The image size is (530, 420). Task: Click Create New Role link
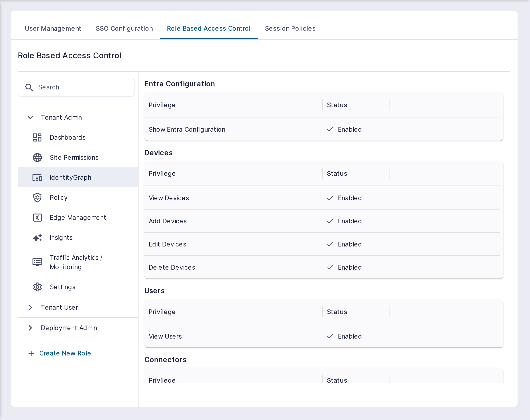click(65, 353)
